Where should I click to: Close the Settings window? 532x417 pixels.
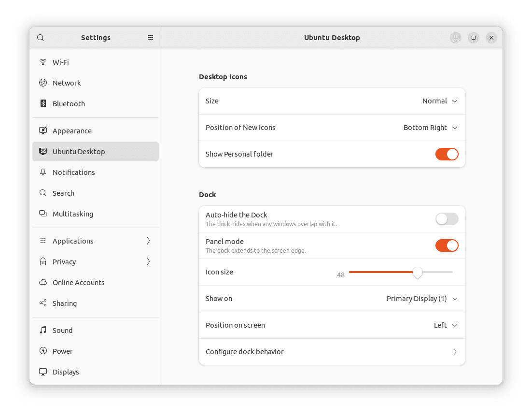coord(491,38)
